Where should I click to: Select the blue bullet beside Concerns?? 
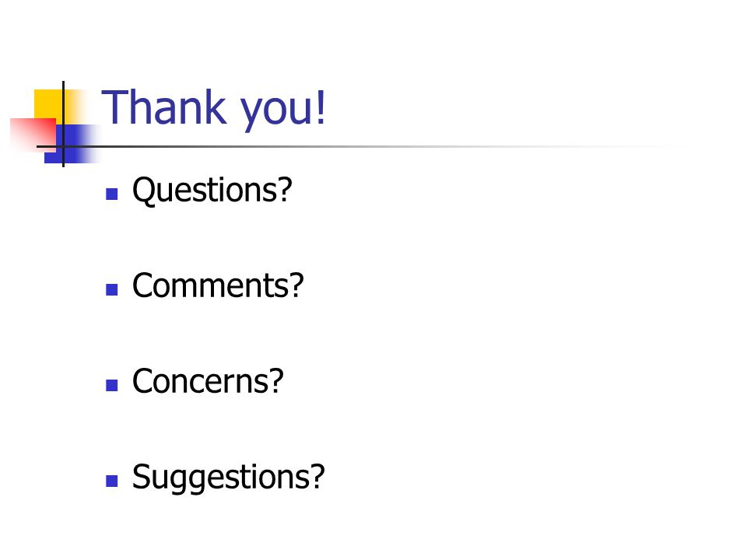click(112, 385)
